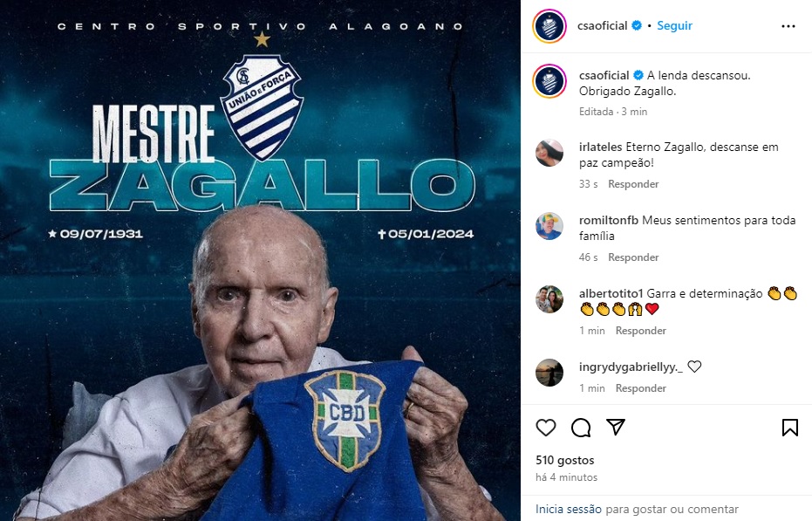Click the csaoficial avatar beside the caption
This screenshot has width=812, height=521.
[x=549, y=81]
